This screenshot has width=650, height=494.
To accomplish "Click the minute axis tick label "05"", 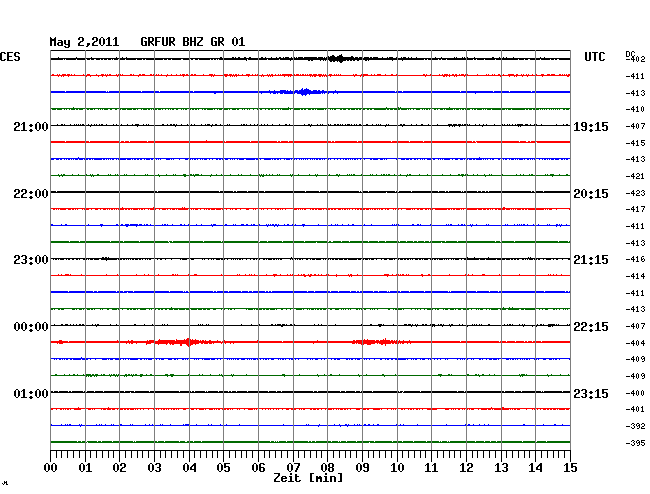I will (x=223, y=467).
